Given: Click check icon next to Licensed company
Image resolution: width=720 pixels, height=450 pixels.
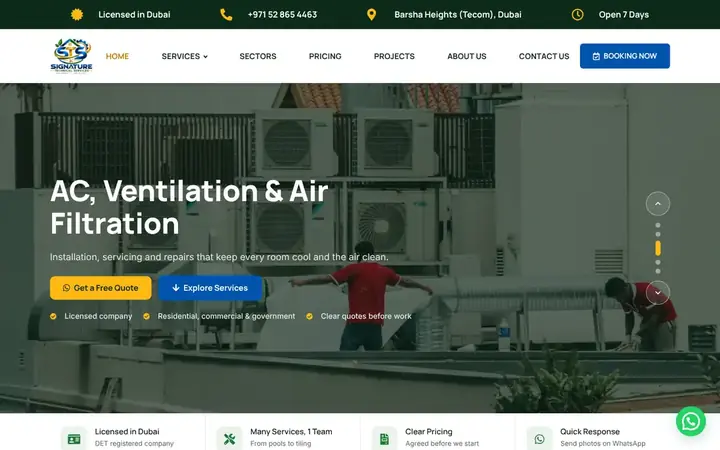Looking at the screenshot, I should (x=53, y=316).
